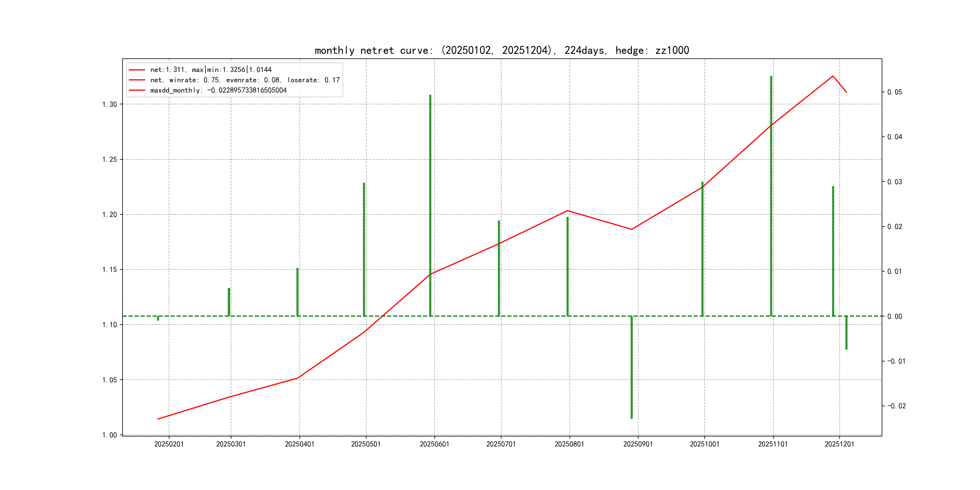The width and height of the screenshot is (980, 490).
Task: Click the red net curve peak point
Action: [833, 76]
